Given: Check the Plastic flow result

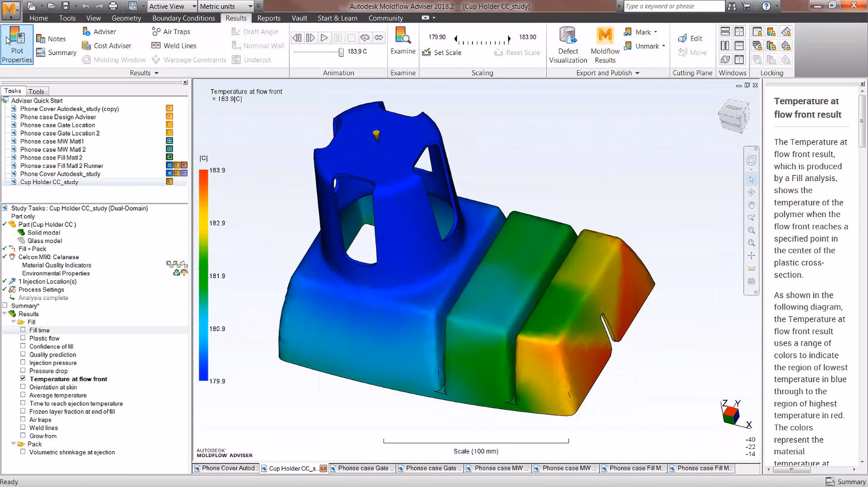Looking at the screenshot, I should [23, 338].
